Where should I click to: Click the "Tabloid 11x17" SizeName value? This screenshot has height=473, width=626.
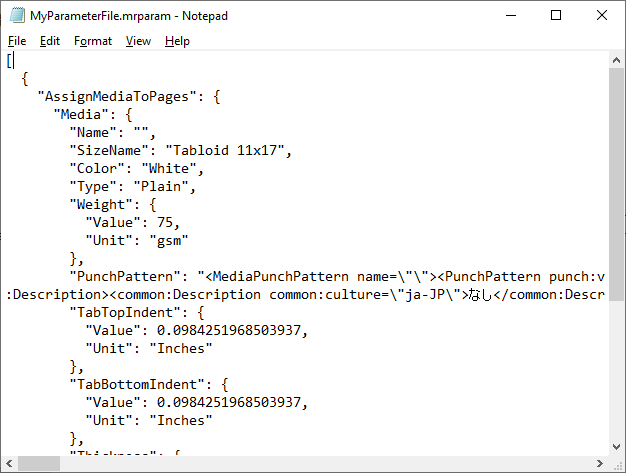(x=226, y=151)
